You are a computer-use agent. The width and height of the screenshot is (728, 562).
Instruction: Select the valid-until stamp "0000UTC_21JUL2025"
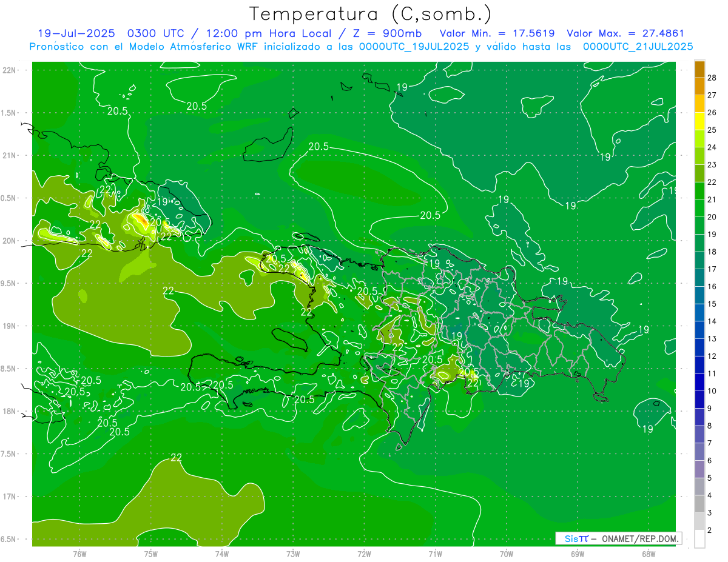pos(638,47)
